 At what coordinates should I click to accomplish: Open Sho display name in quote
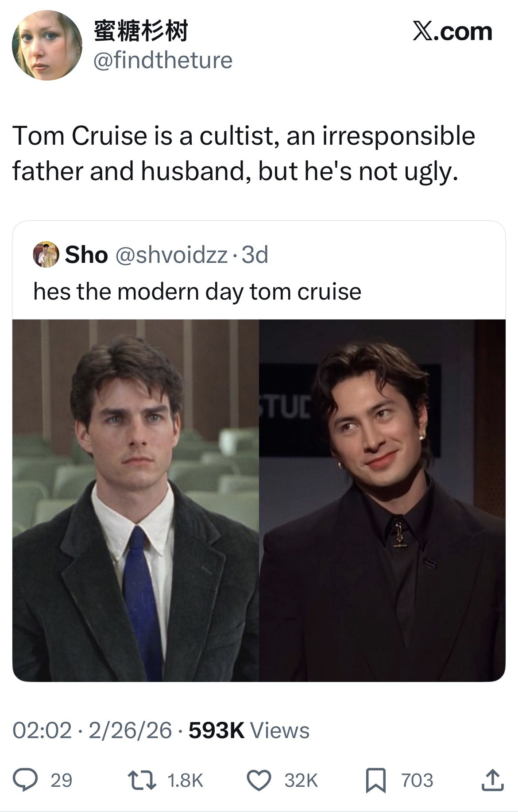pyautogui.click(x=86, y=254)
